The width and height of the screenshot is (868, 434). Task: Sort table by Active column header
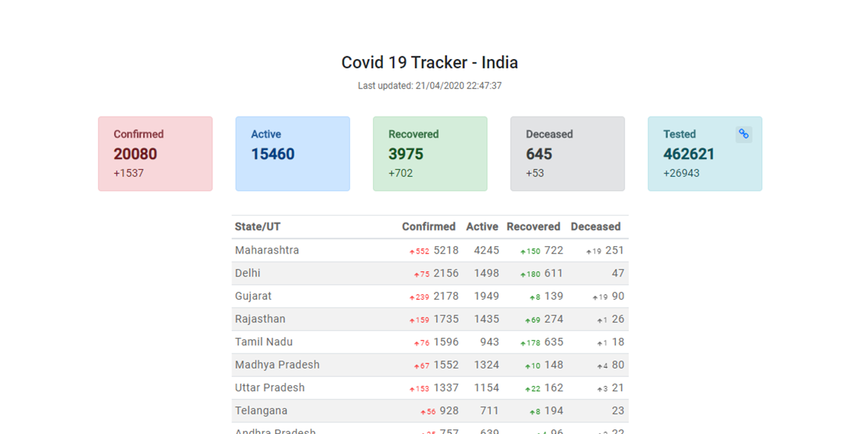pos(482,226)
